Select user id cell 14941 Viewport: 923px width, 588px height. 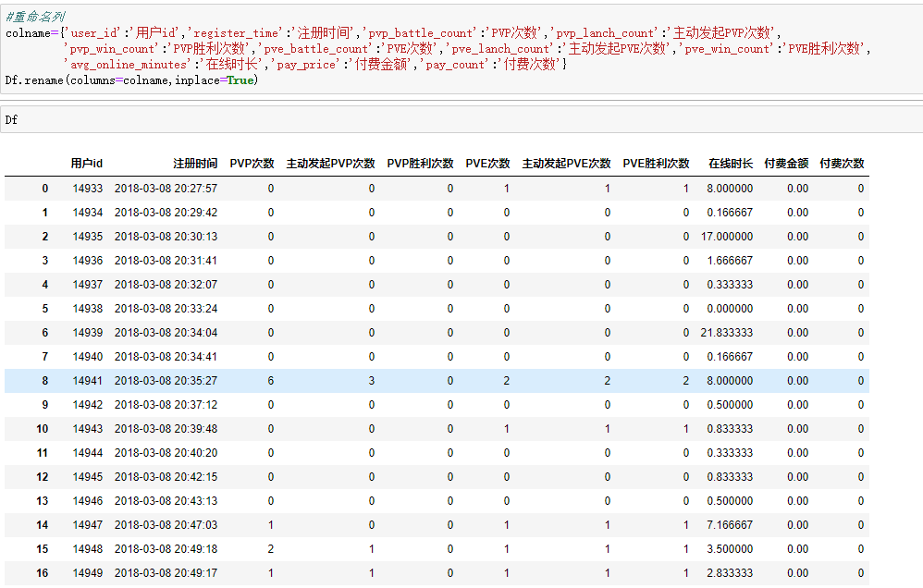point(88,381)
